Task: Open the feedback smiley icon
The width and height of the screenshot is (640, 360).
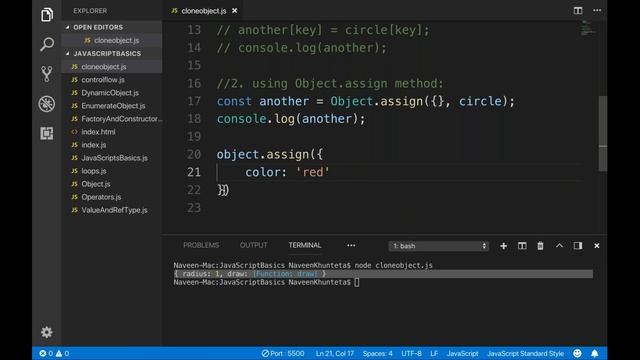Action: 577,353
